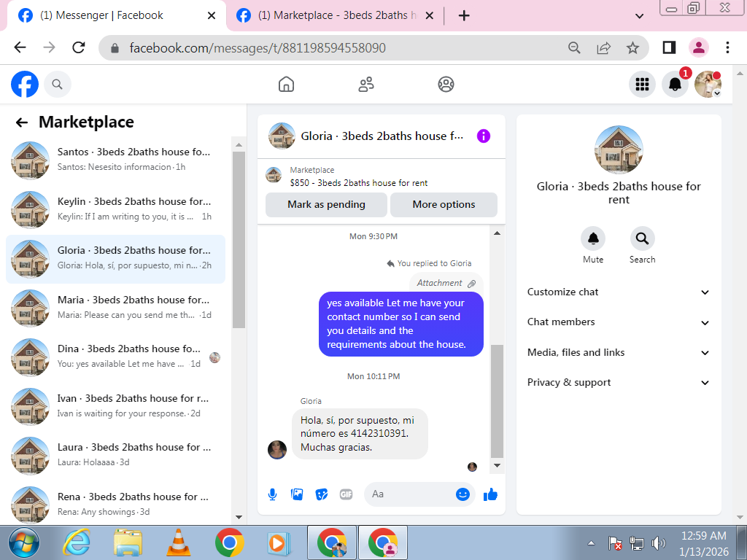Open the Groups icon in top navigation
Screen dimensions: 747x560
(x=446, y=85)
